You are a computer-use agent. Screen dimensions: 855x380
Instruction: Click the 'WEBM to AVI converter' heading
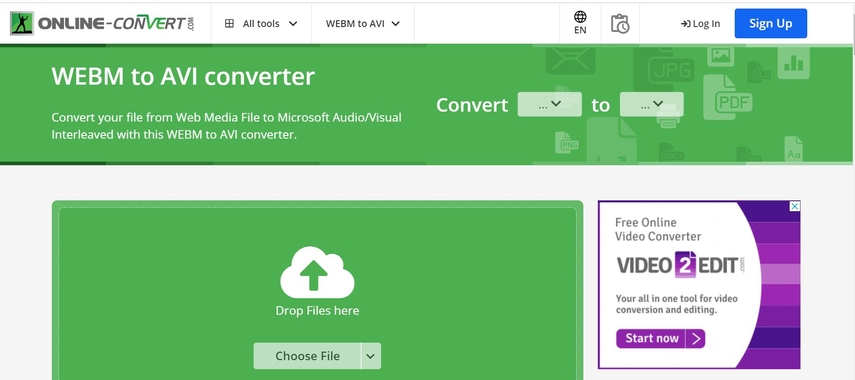tap(183, 76)
